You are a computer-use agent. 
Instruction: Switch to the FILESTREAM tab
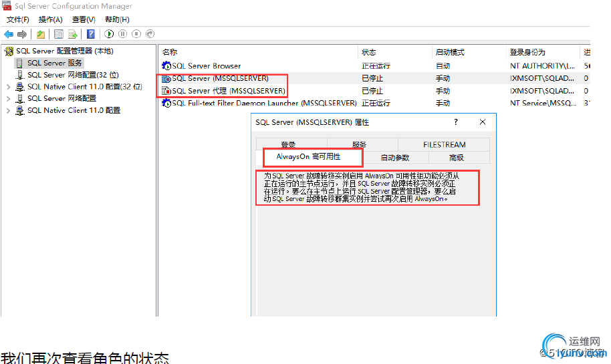pyautogui.click(x=444, y=144)
